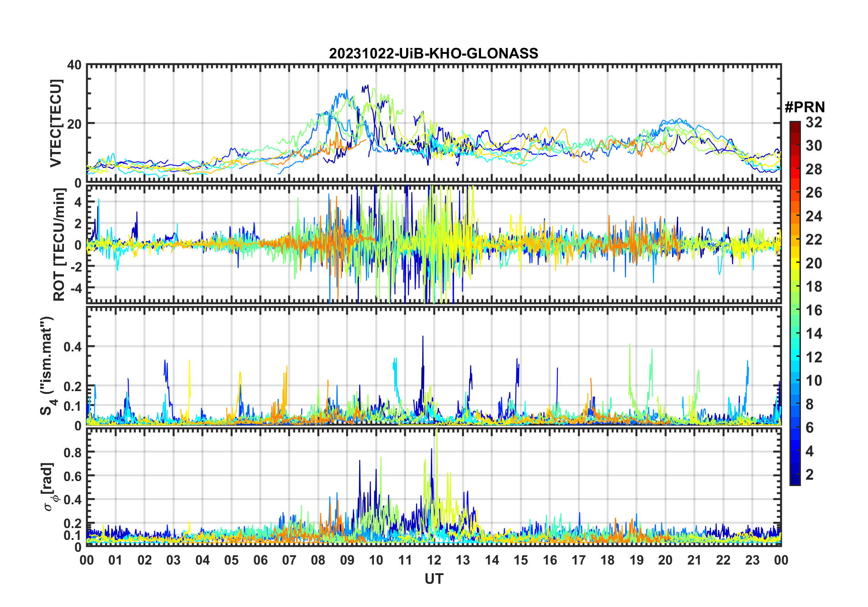Image resolution: width=868 pixels, height=607 pixels.
Task: Select the 09 hour tick label
Action: (347, 560)
